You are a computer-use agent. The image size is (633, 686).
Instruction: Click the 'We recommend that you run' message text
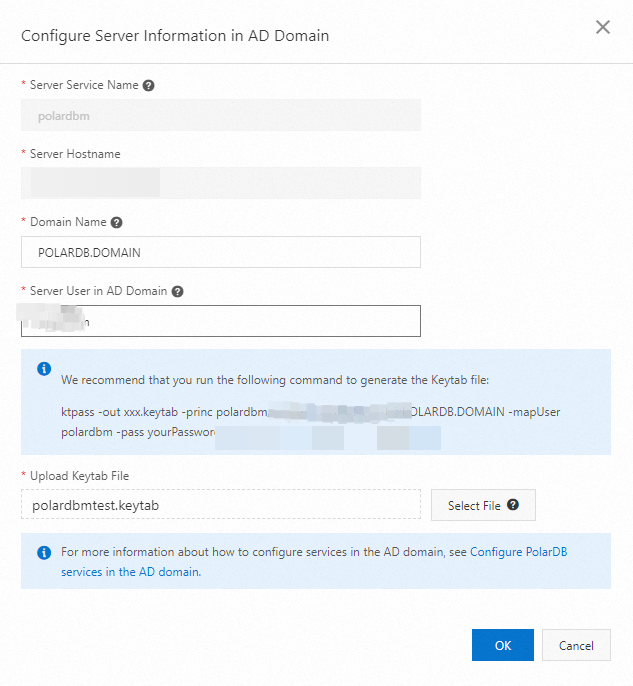pos(275,380)
